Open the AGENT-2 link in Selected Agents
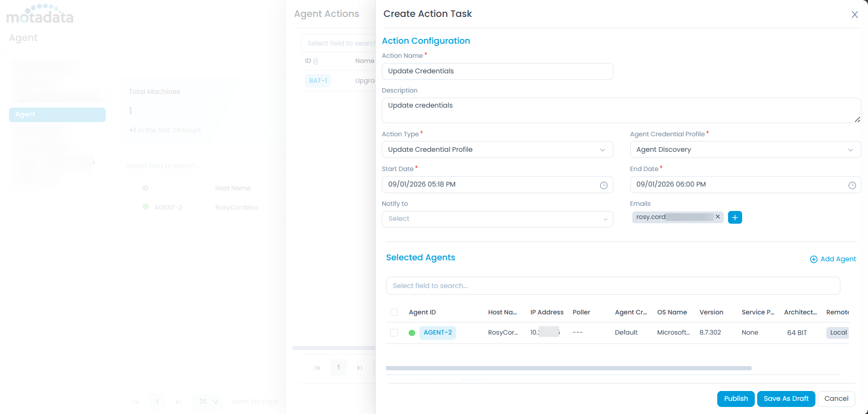Screen dimensions: 868x414 (x=437, y=333)
